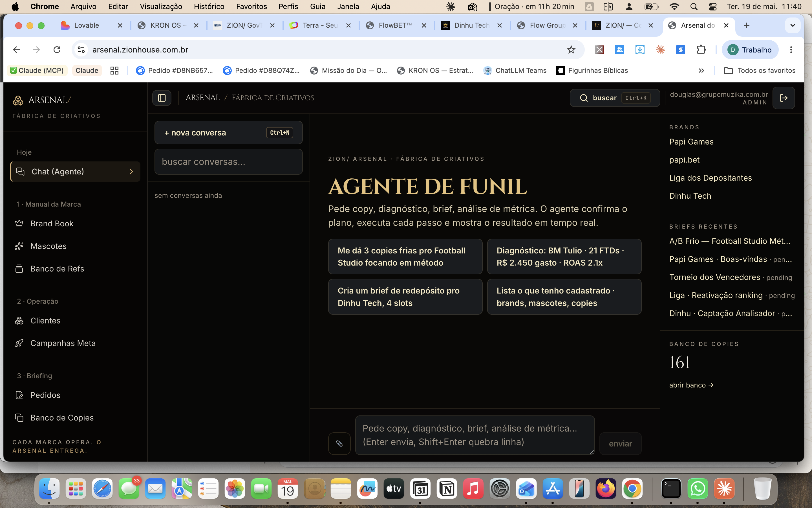Open macOS Control Center
Image resolution: width=812 pixels, height=508 pixels.
[712, 7]
